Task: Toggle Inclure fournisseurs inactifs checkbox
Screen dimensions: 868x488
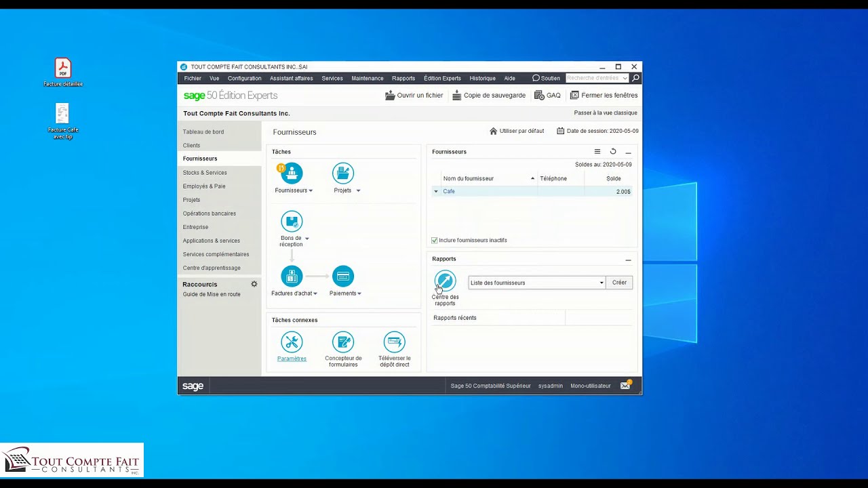Action: pyautogui.click(x=435, y=240)
